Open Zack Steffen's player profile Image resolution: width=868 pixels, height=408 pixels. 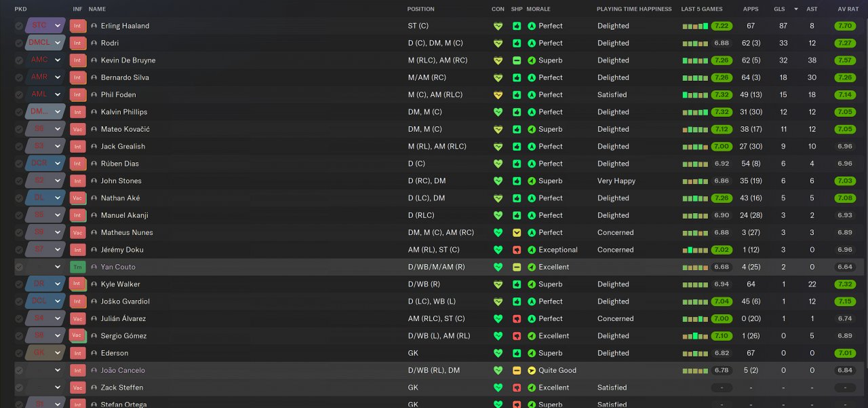(x=122, y=388)
